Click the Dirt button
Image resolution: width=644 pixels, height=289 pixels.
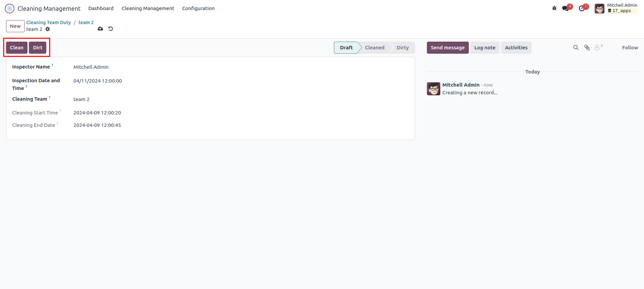(x=38, y=48)
